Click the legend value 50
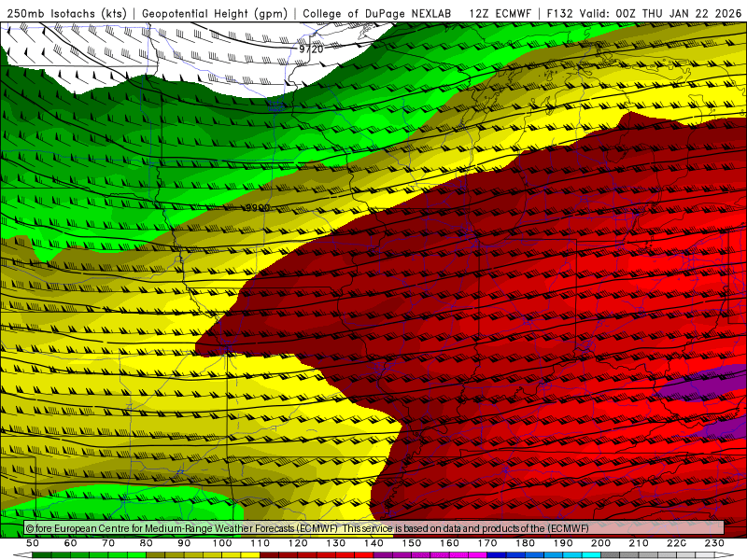The image size is (747, 560). [33, 543]
